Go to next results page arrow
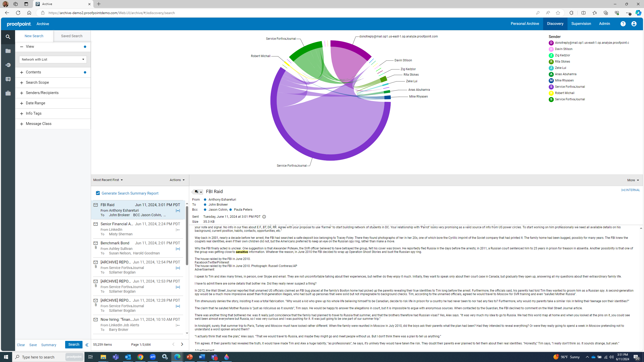This screenshot has height=362, width=644. coord(182,344)
